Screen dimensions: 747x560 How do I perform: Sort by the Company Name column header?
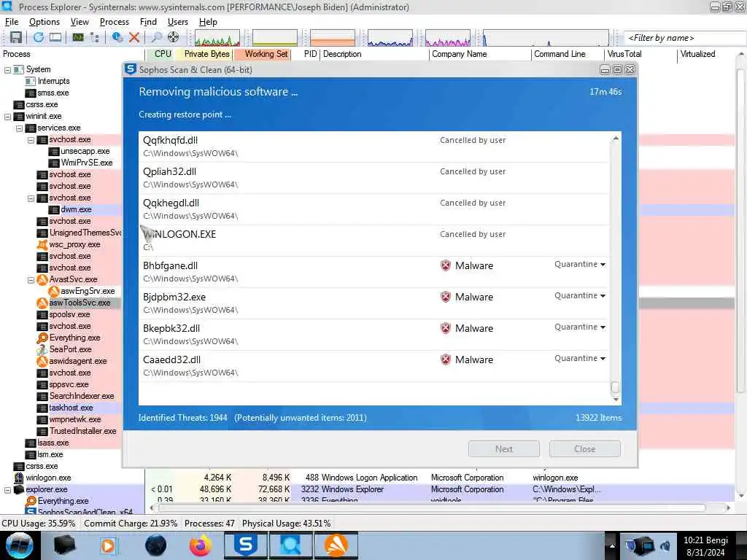[480, 54]
